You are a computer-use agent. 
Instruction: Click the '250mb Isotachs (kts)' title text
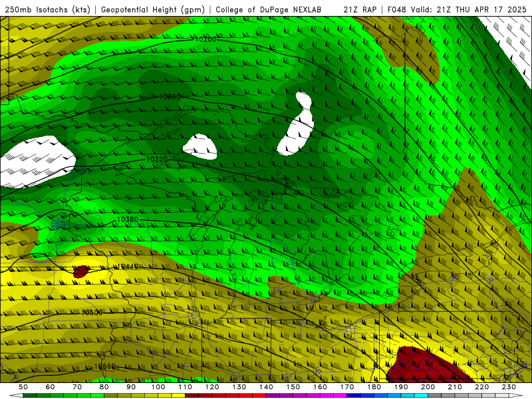[x=47, y=10]
